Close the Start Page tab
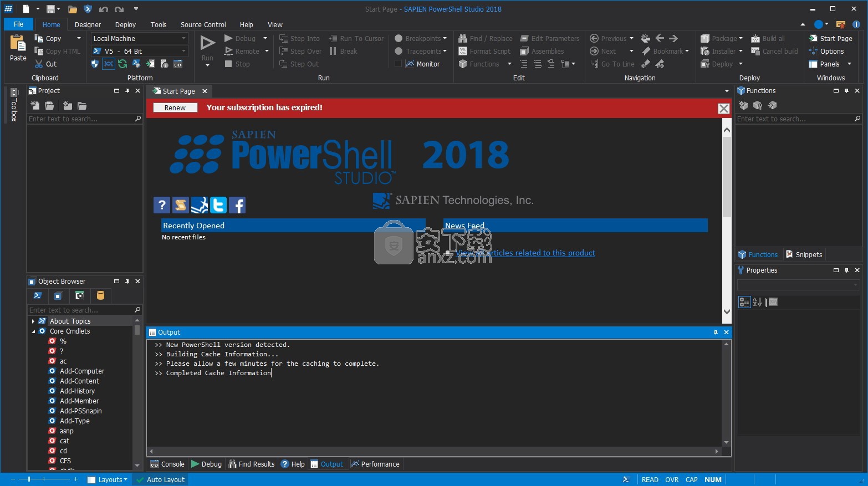This screenshot has height=486, width=868. point(205,91)
